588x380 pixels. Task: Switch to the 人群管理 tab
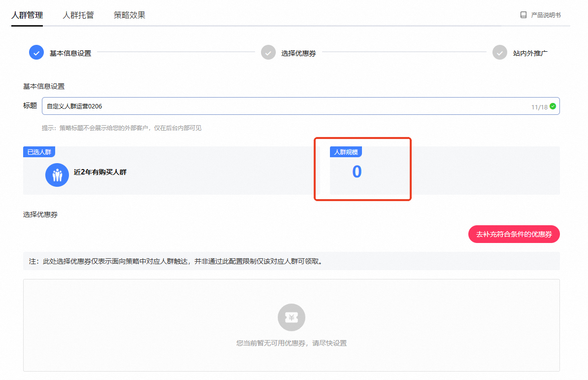[27, 15]
